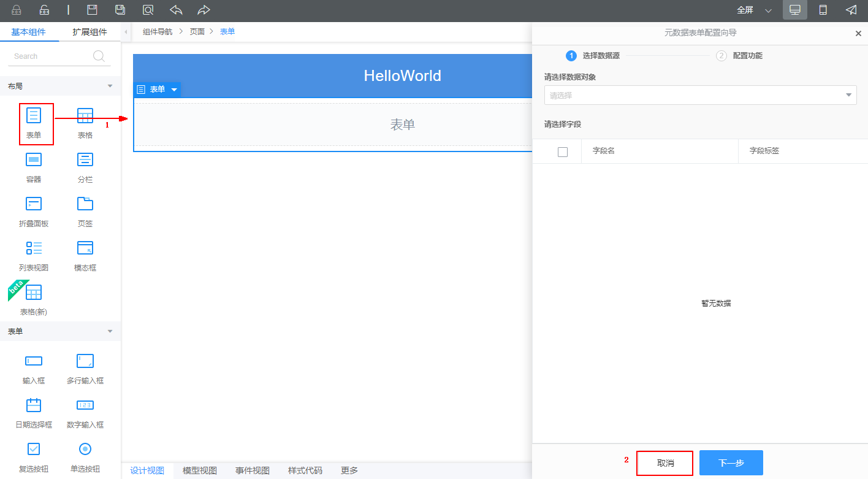Open the 全屏 dropdown

point(754,10)
